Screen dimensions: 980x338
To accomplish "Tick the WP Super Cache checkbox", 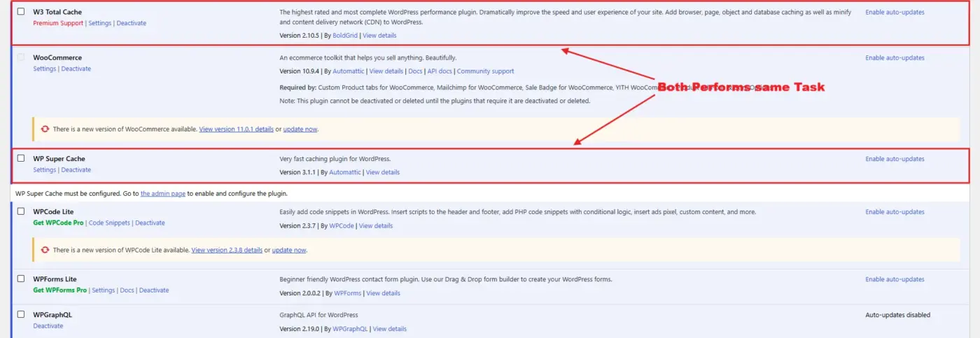I will 21,158.
